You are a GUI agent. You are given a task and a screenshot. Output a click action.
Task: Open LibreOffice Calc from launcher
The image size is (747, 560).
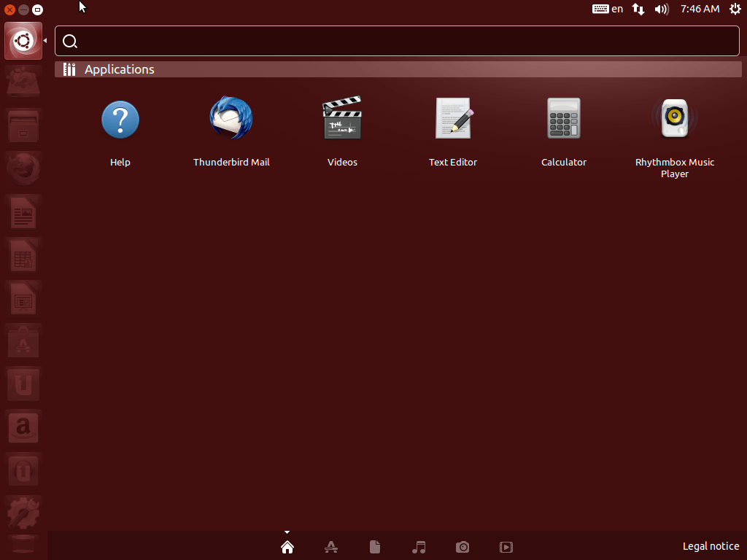click(x=23, y=254)
